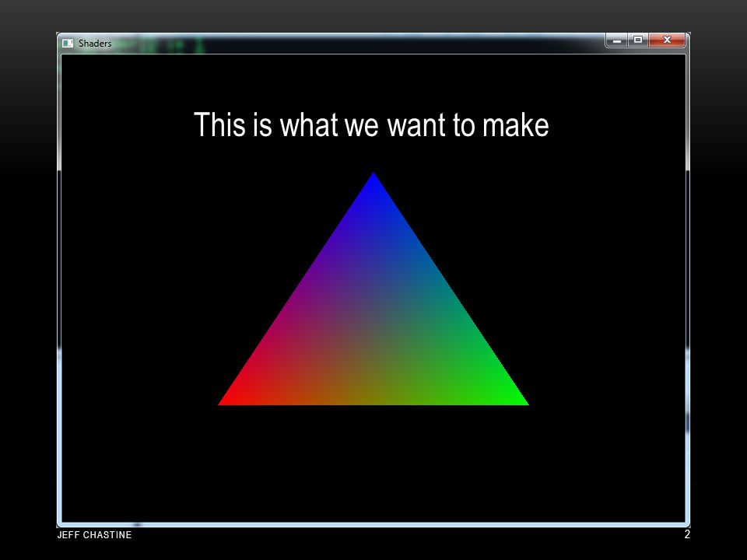Click the Shaders window application icon
747x560 pixels.
[x=68, y=44]
